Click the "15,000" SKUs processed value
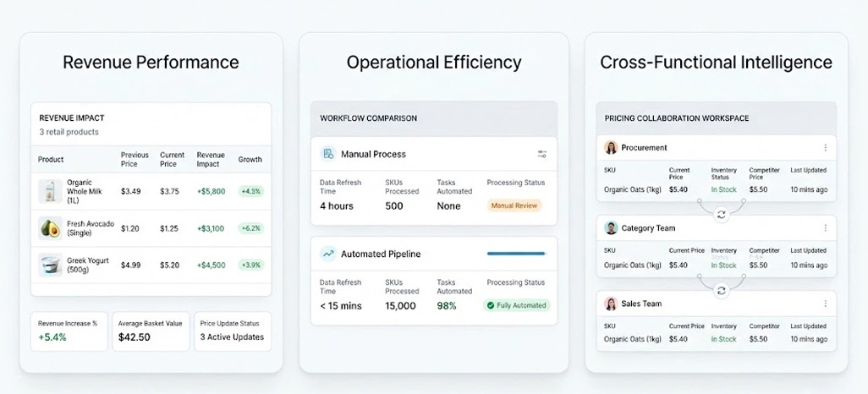The height and width of the screenshot is (394, 868). pos(400,305)
